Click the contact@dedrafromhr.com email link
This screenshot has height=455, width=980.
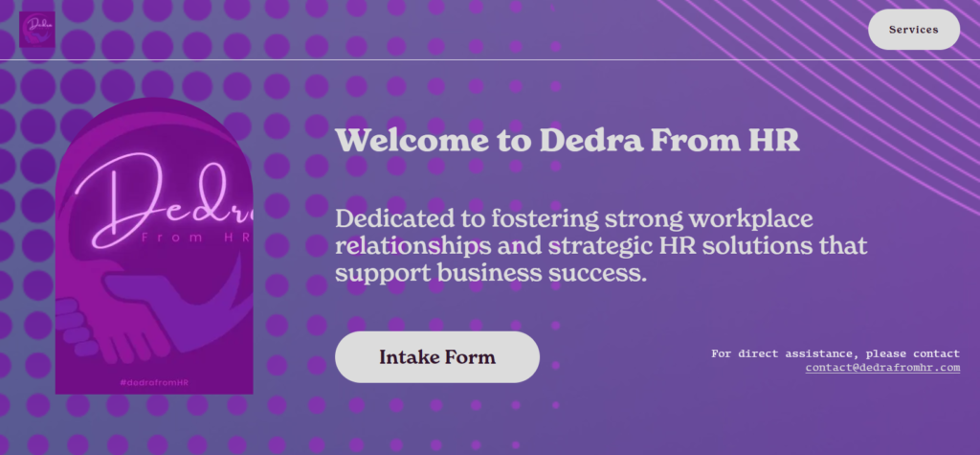pyautogui.click(x=882, y=368)
